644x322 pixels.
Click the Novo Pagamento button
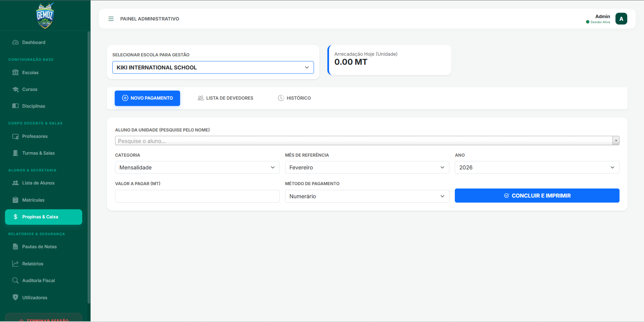(x=147, y=98)
